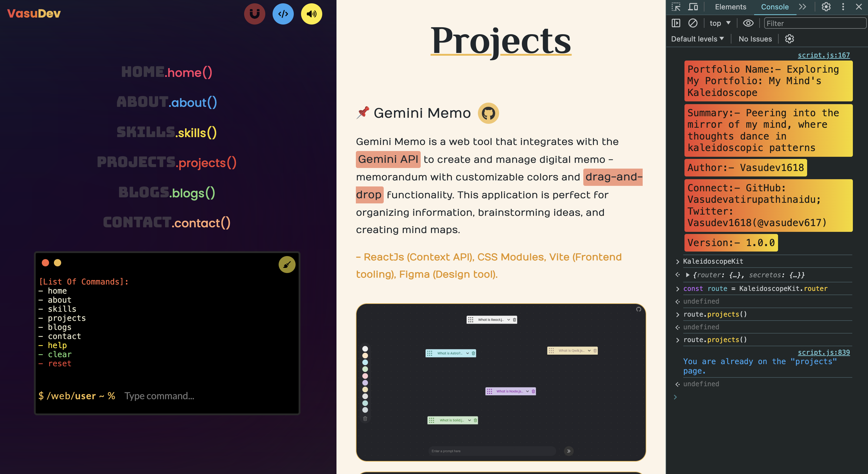Click the magnet icon button
The image size is (868, 474).
pos(254,14)
